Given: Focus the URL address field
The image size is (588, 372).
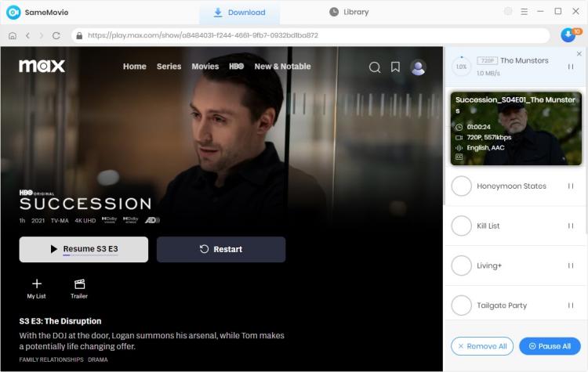Looking at the screenshot, I should pyautogui.click(x=310, y=35).
